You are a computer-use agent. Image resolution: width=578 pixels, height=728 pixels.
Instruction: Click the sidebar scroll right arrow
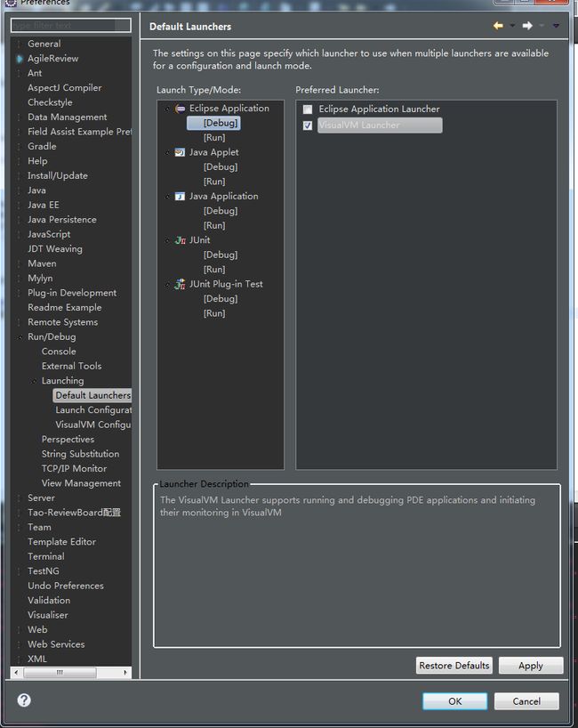pos(125,672)
